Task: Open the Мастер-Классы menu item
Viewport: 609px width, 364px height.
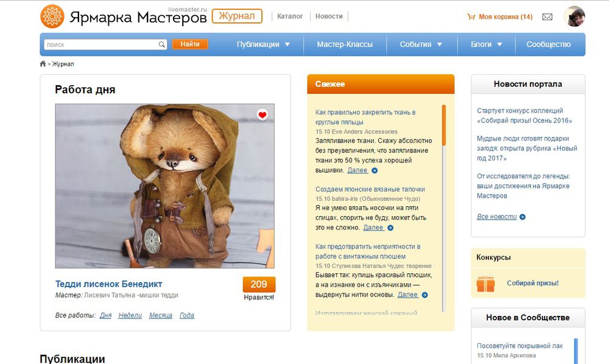Action: (x=345, y=44)
